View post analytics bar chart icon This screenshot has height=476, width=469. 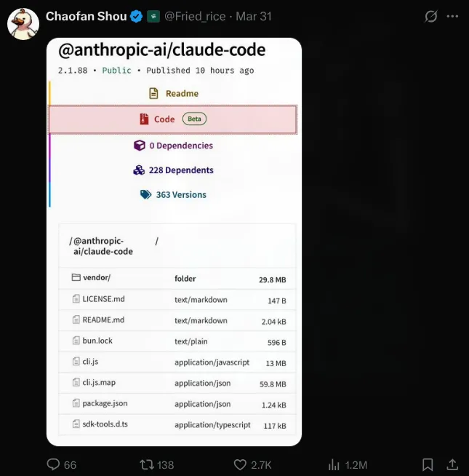(334, 464)
